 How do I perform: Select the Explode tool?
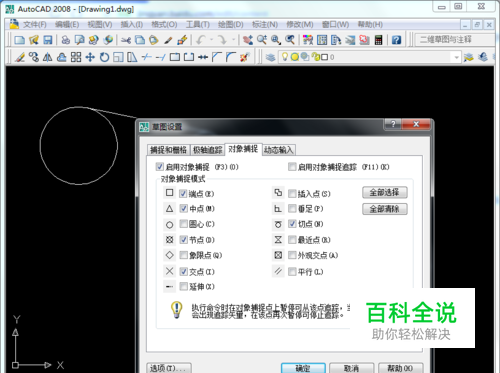click(x=245, y=57)
